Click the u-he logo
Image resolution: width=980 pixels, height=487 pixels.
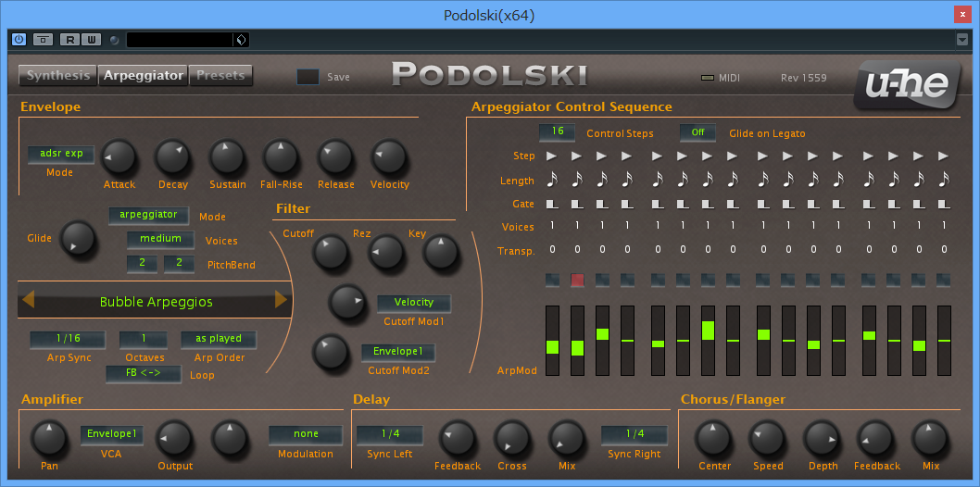pyautogui.click(x=906, y=86)
